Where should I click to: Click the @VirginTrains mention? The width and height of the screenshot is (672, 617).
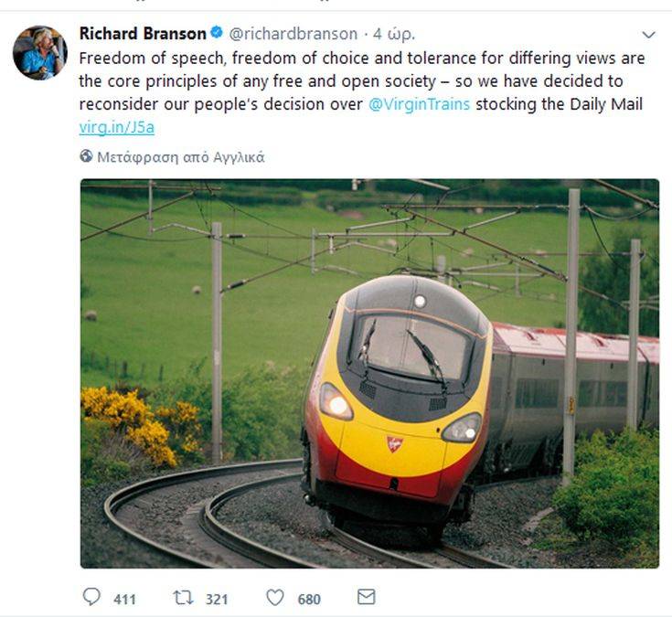[419, 104]
